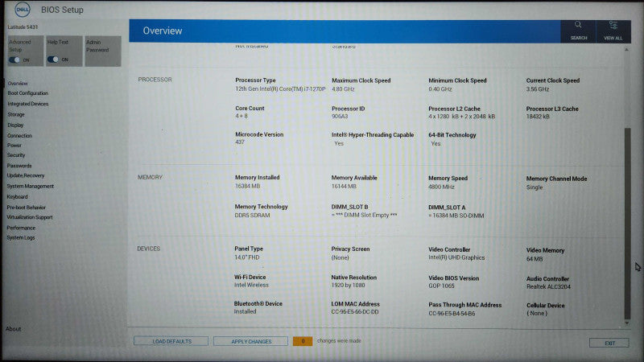
Task: Click the Load Defaults button
Action: pyautogui.click(x=171, y=341)
